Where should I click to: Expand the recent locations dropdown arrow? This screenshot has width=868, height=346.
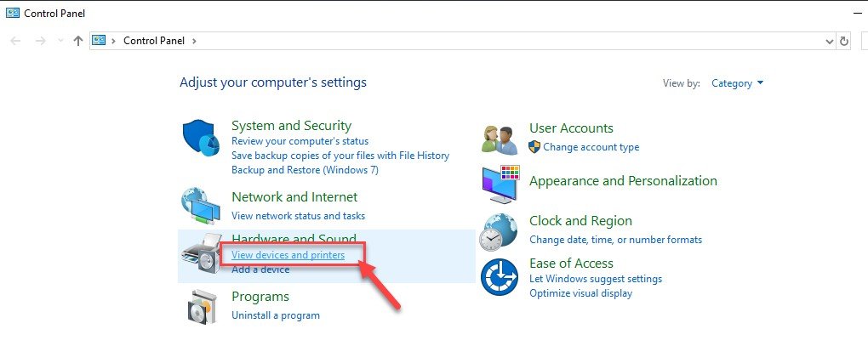[60, 41]
